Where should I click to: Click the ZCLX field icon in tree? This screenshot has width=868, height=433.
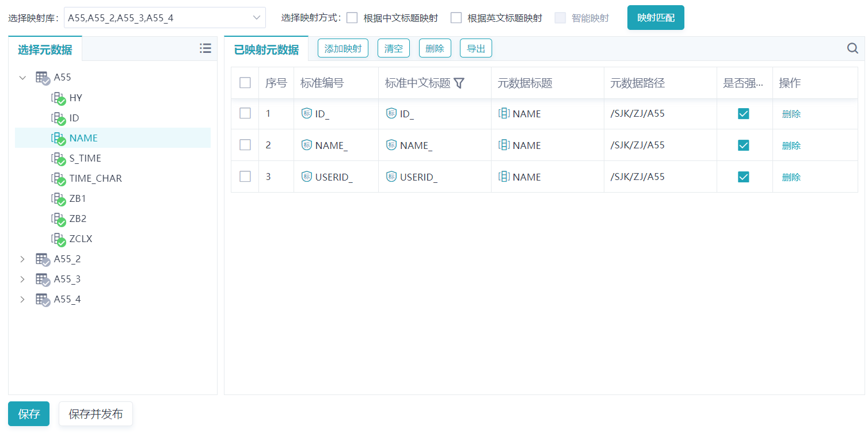[x=57, y=239]
